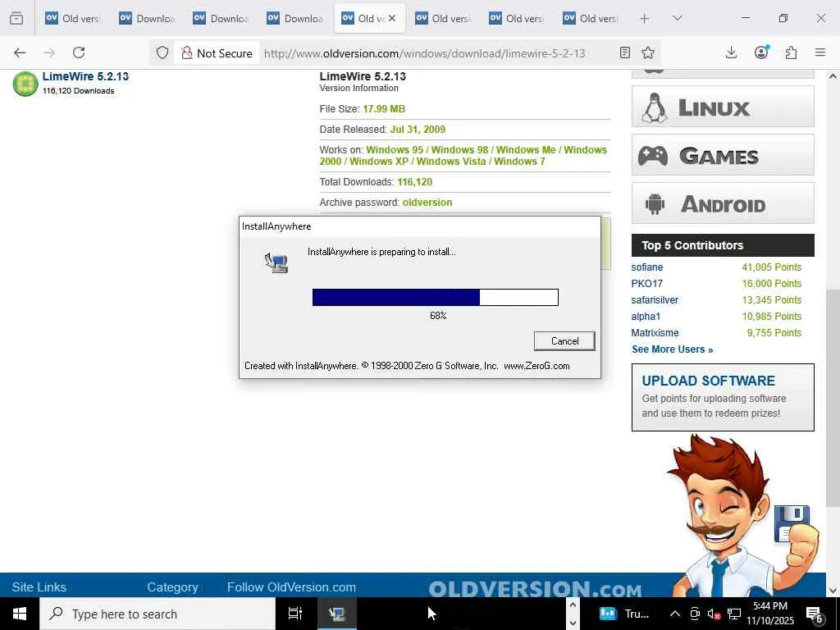Switch to the third Download tab

294,18
